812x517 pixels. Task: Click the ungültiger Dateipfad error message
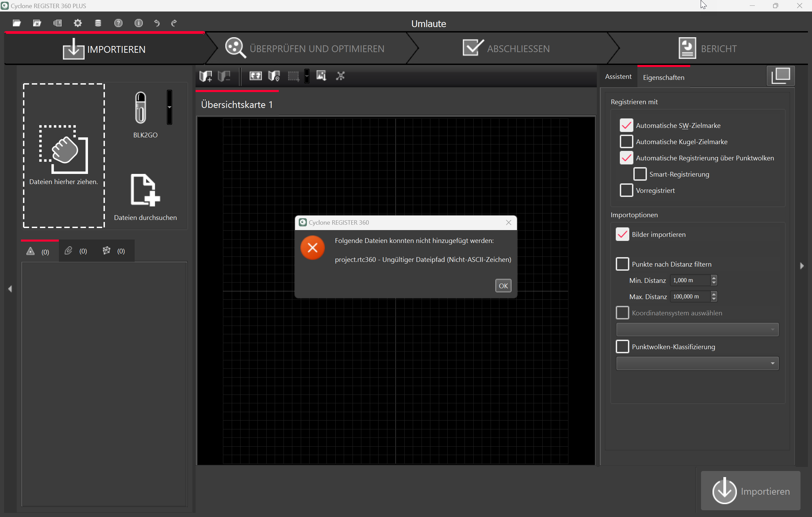coord(423,260)
